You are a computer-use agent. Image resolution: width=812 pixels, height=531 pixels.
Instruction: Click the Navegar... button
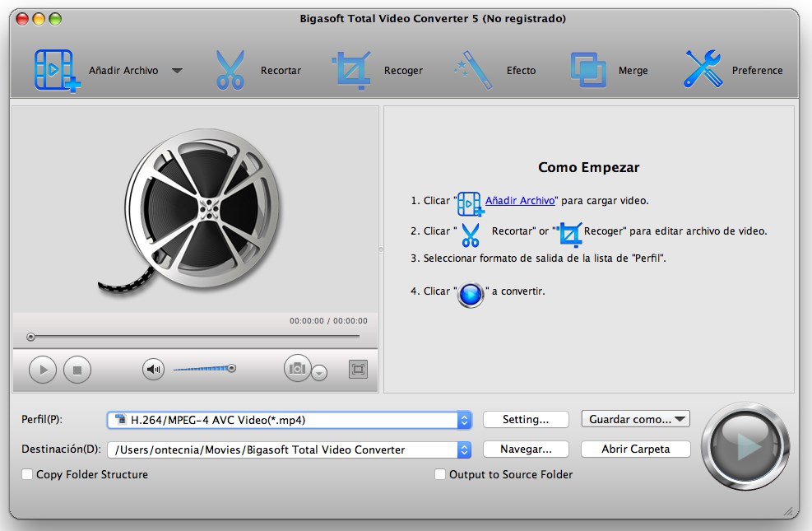[526, 449]
